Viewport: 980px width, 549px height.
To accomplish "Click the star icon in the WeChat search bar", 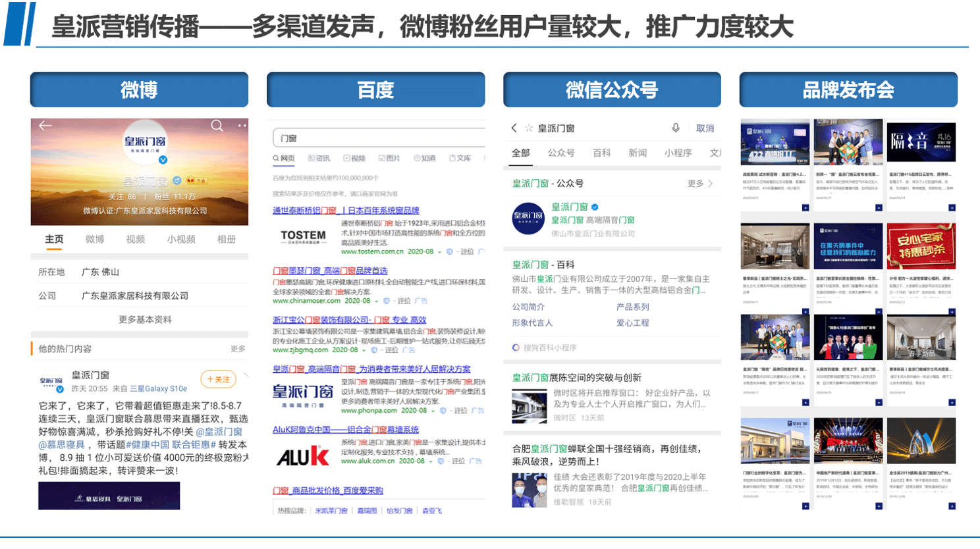I will [528, 128].
